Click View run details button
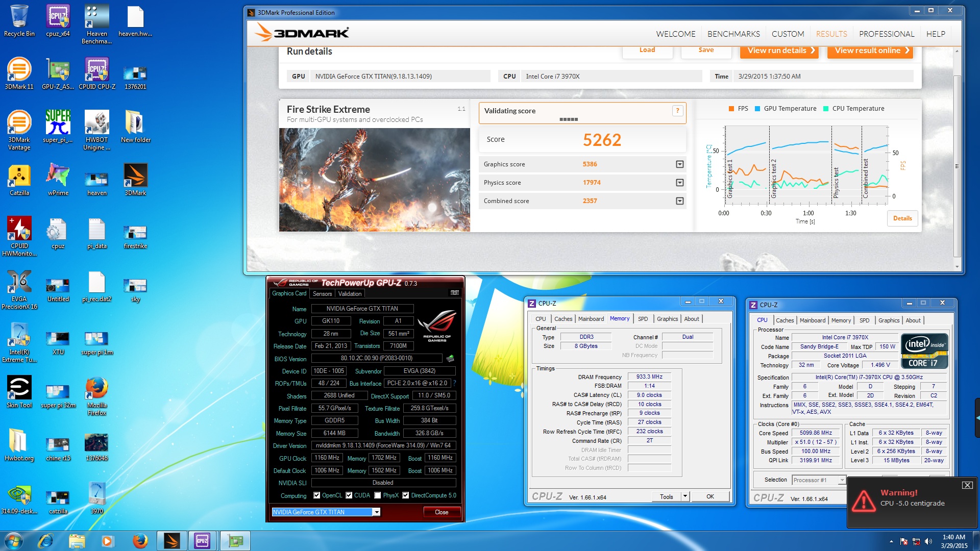Viewport: 980px width, 551px height. 779,51
